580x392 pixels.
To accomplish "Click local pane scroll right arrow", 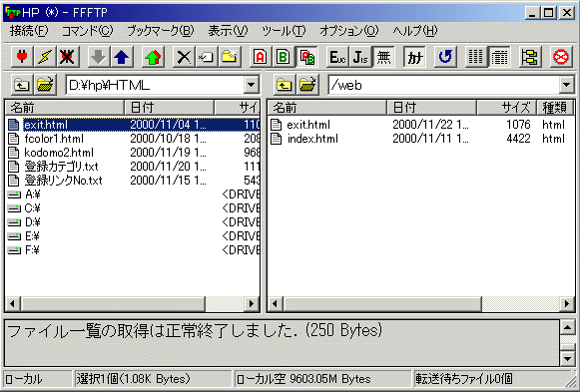I will pyautogui.click(x=252, y=303).
